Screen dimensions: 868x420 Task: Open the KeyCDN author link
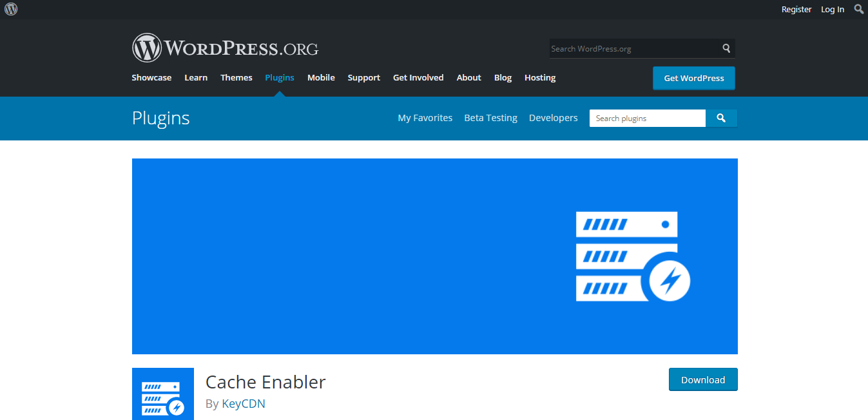point(244,404)
